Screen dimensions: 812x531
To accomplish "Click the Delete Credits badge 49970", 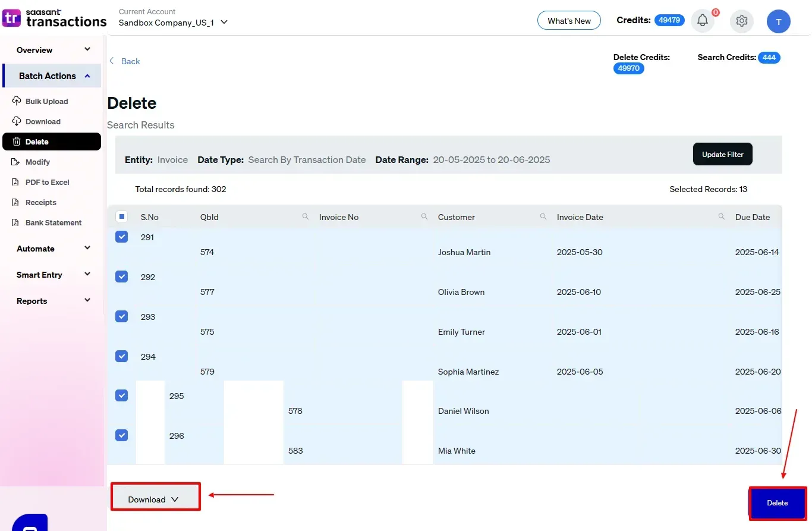I will tap(628, 68).
